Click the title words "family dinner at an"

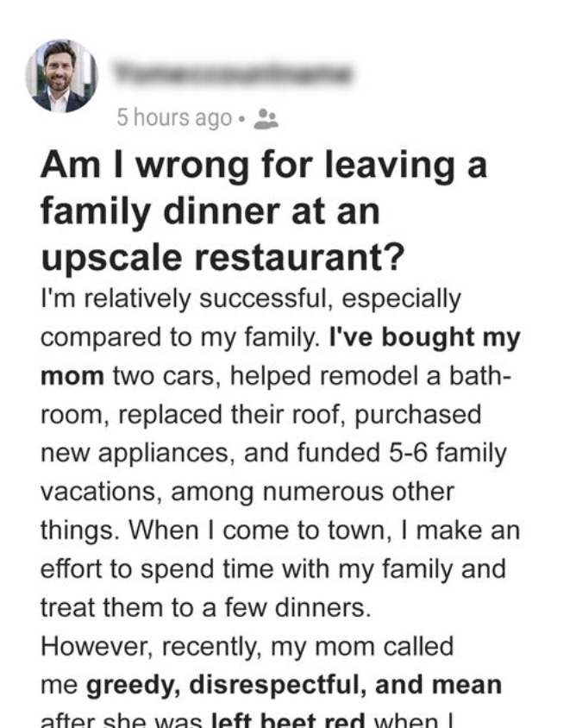pos(210,211)
